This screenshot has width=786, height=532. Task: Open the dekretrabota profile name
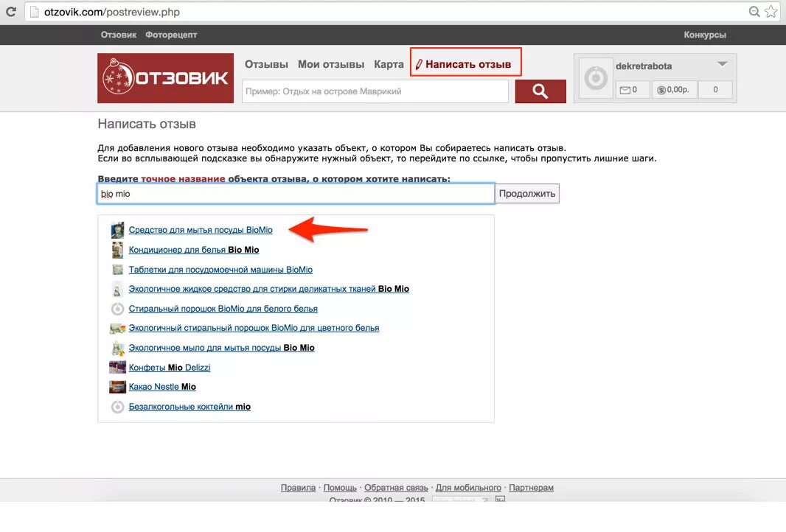[x=644, y=66]
